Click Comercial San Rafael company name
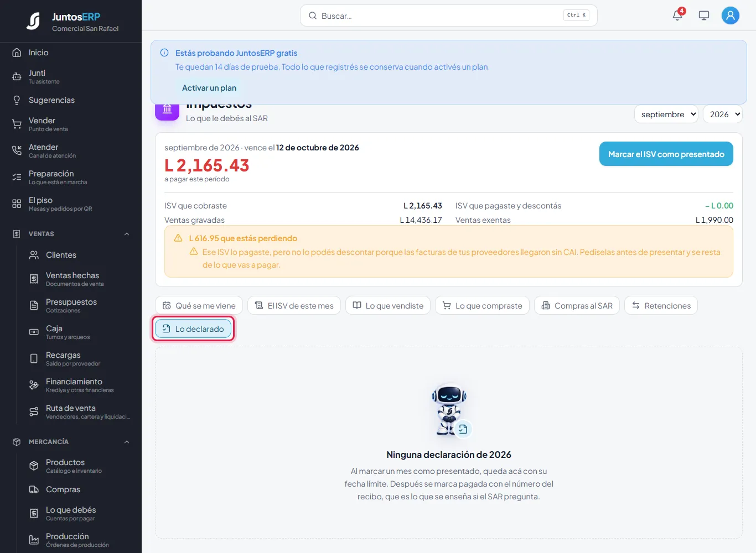The height and width of the screenshot is (553, 756). tap(85, 29)
